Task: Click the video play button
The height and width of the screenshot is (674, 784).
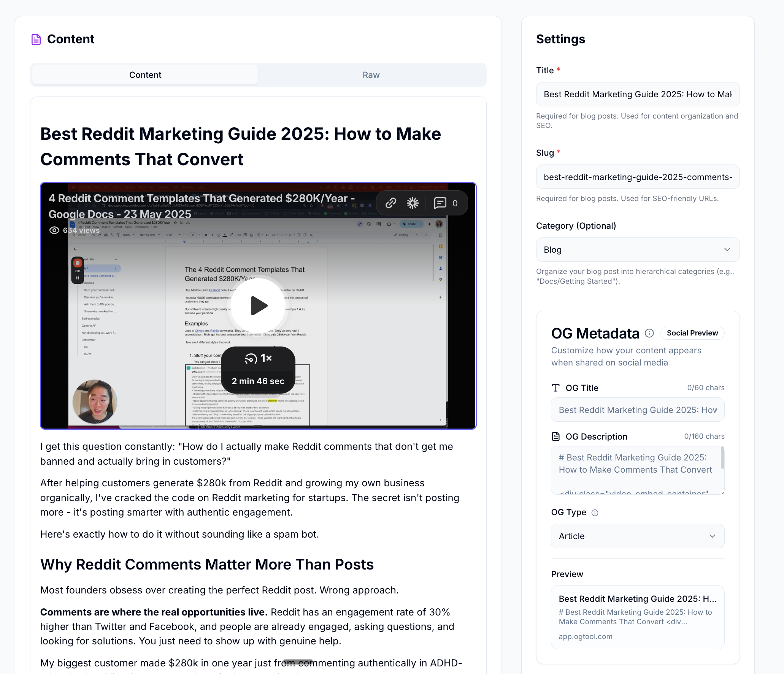Action: [x=258, y=305]
